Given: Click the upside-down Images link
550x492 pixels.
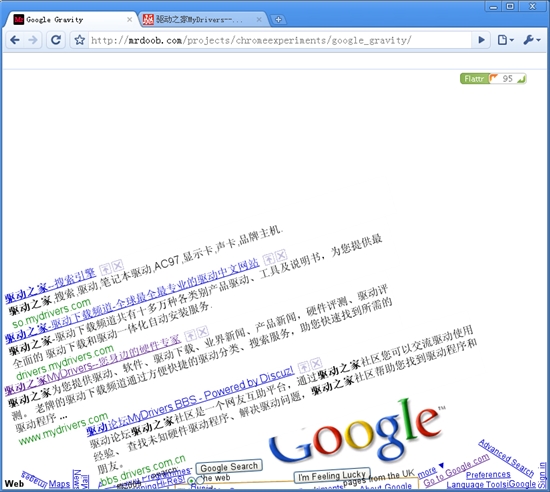Looking at the screenshot, I should click(x=34, y=480).
